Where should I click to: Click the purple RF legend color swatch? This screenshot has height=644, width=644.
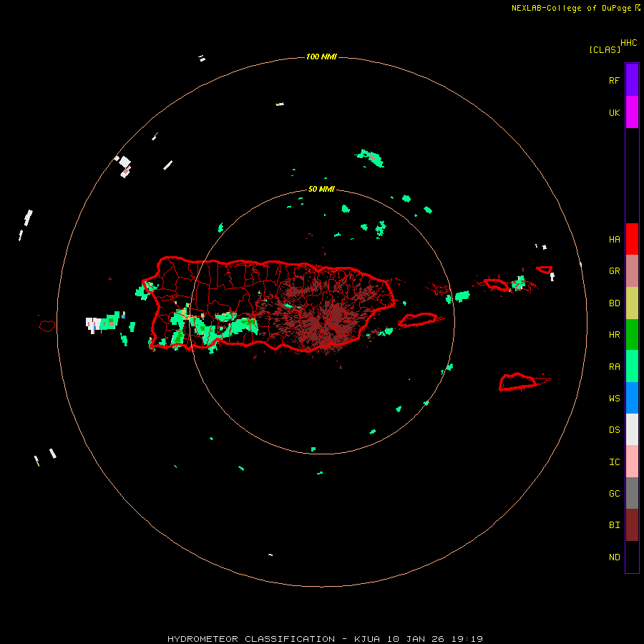tap(632, 80)
